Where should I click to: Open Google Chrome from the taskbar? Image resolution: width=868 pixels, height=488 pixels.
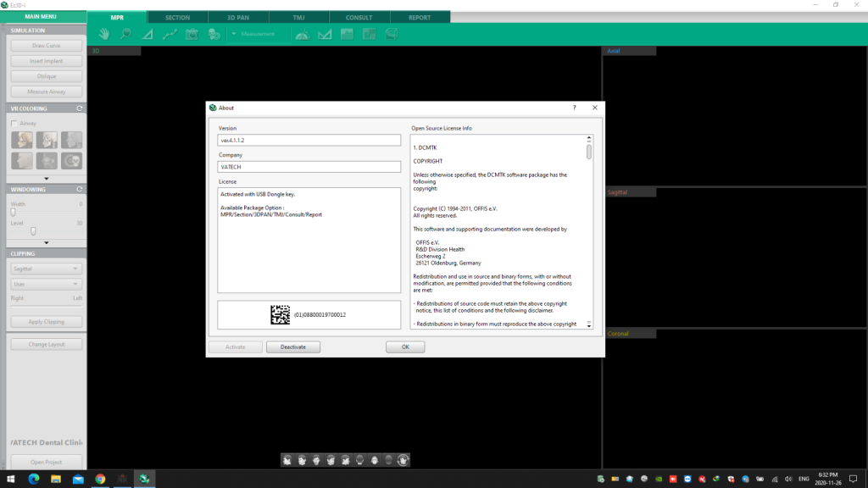click(x=100, y=479)
